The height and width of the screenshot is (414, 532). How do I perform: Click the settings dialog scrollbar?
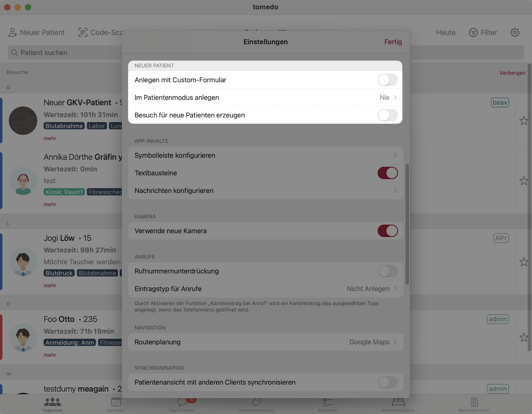pos(407,224)
